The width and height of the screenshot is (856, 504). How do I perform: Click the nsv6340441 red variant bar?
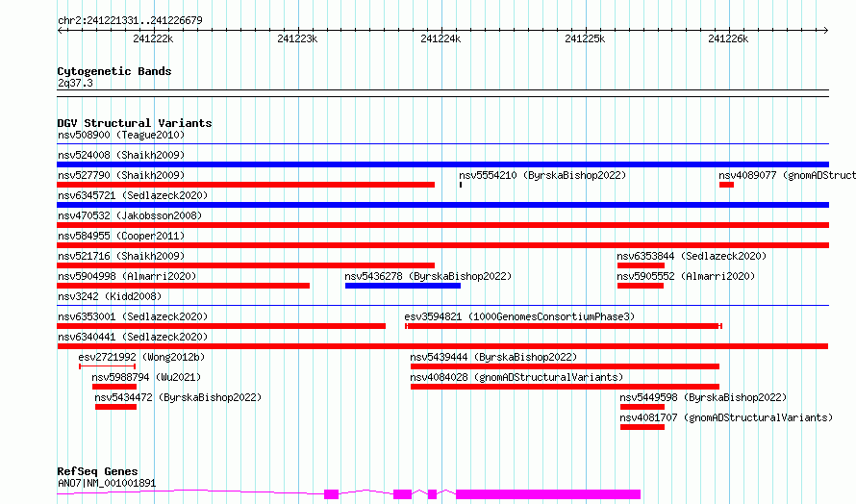point(442,346)
